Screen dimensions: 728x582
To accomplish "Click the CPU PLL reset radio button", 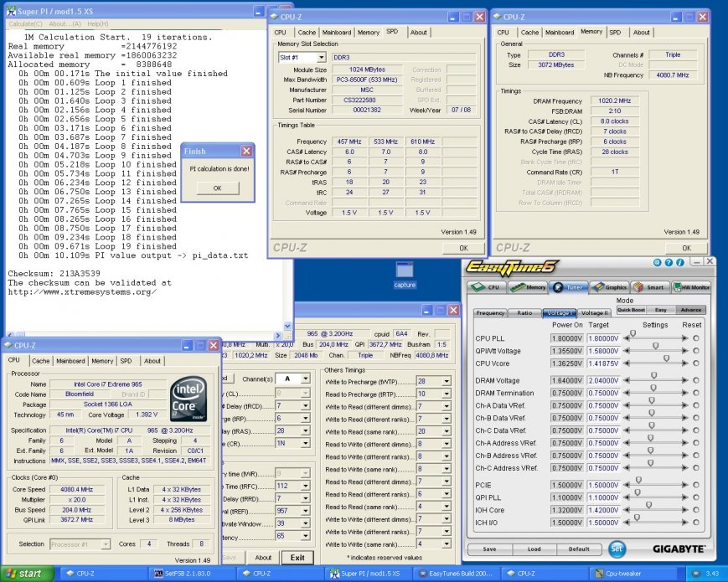I will [696, 338].
